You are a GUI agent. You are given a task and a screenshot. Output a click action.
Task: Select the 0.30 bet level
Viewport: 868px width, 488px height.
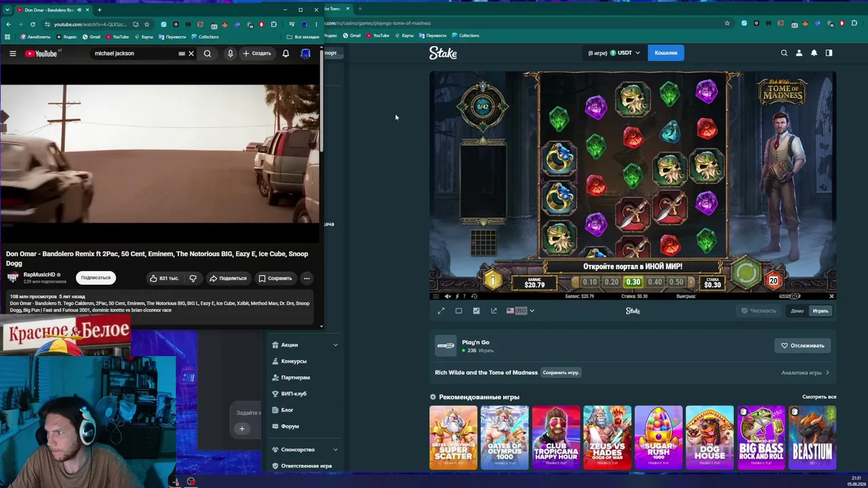633,282
